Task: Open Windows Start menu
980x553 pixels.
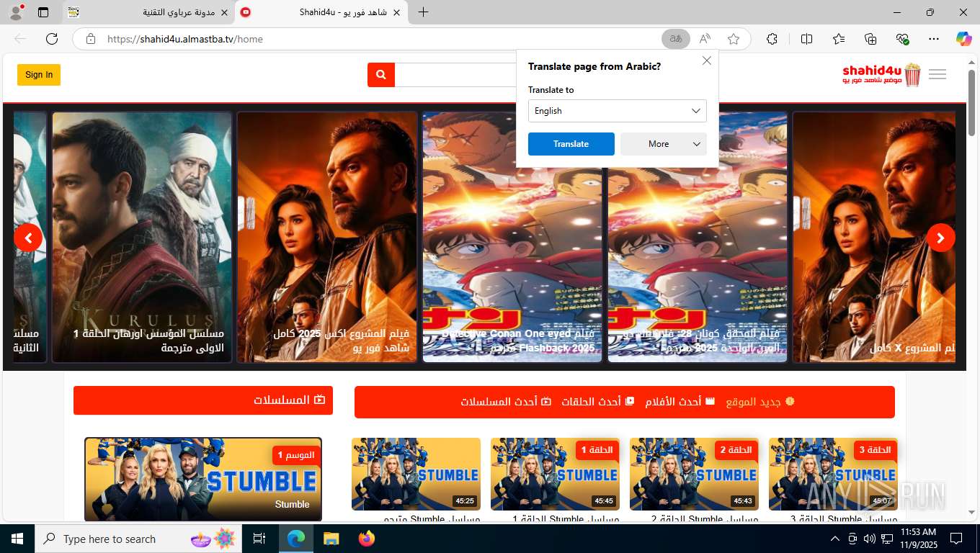Action: (17, 539)
